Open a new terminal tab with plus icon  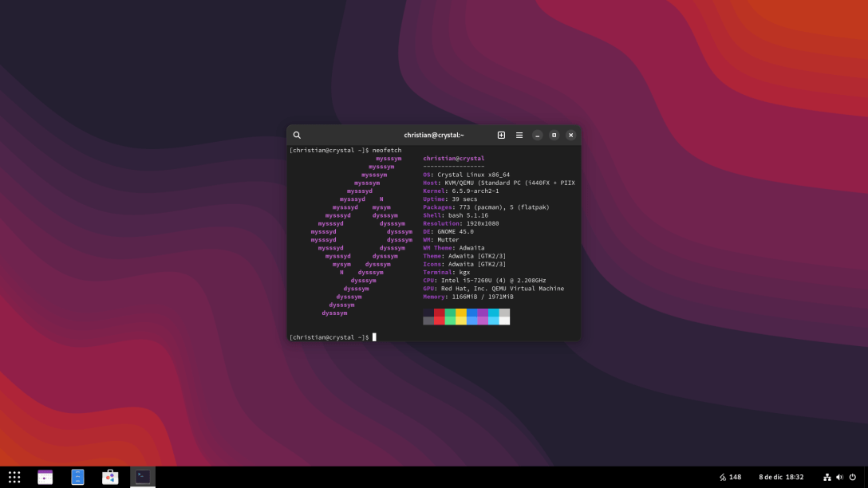(x=501, y=135)
